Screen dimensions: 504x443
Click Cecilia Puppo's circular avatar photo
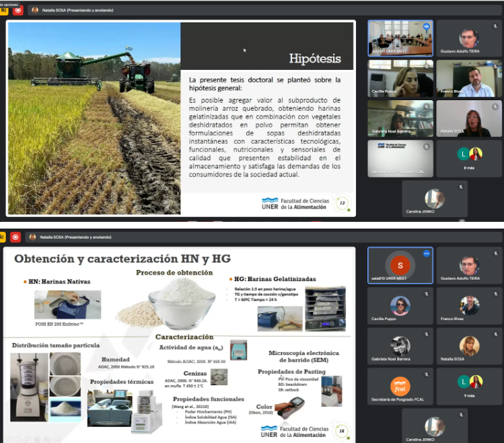click(x=400, y=305)
